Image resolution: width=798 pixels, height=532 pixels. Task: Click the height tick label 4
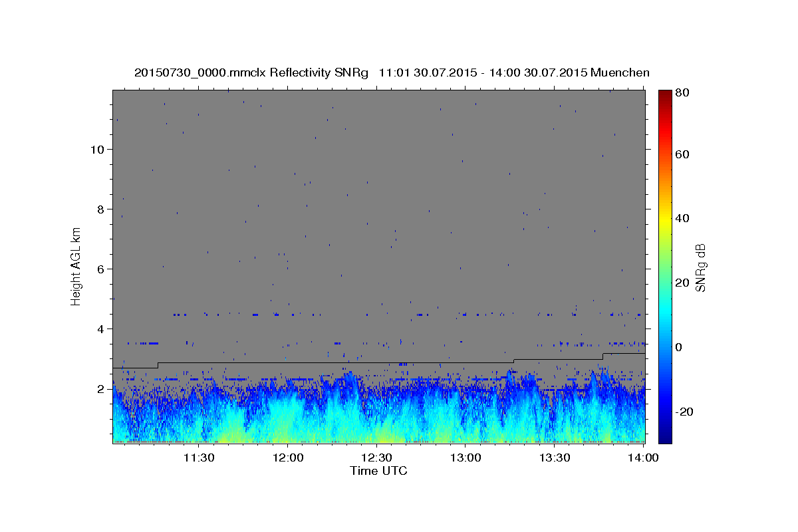pyautogui.click(x=100, y=329)
